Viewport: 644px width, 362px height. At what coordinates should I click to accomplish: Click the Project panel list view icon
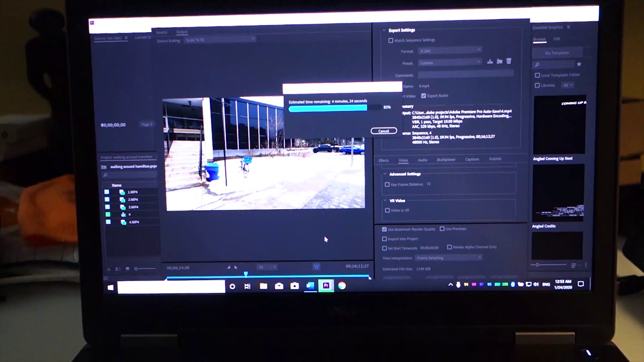tap(118, 269)
